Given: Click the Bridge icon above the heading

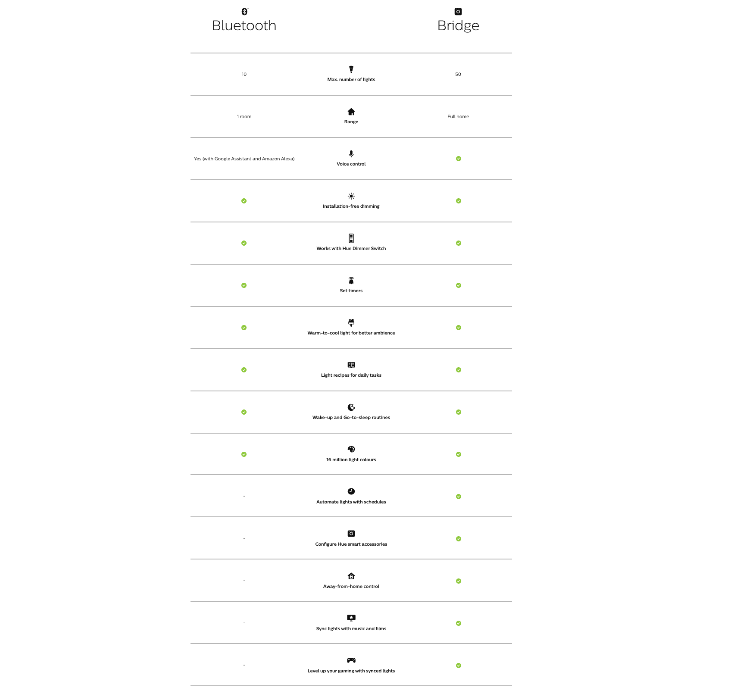Looking at the screenshot, I should click(458, 12).
